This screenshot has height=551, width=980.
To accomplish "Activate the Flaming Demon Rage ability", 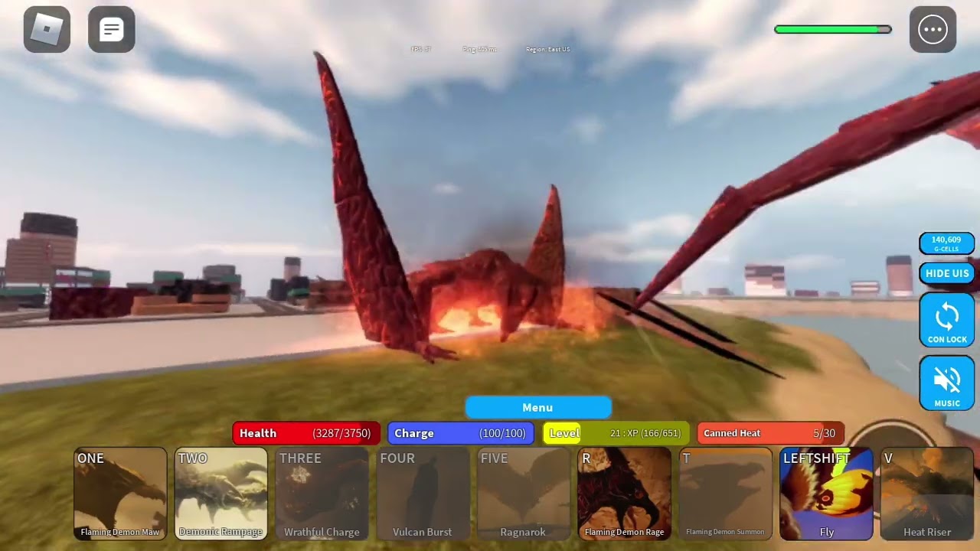I will coord(624,494).
